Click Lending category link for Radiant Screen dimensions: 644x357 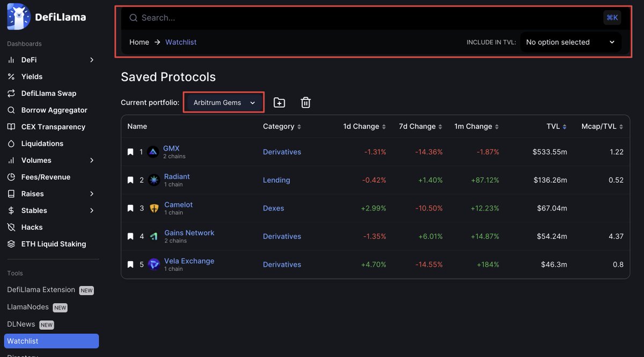[x=276, y=180]
